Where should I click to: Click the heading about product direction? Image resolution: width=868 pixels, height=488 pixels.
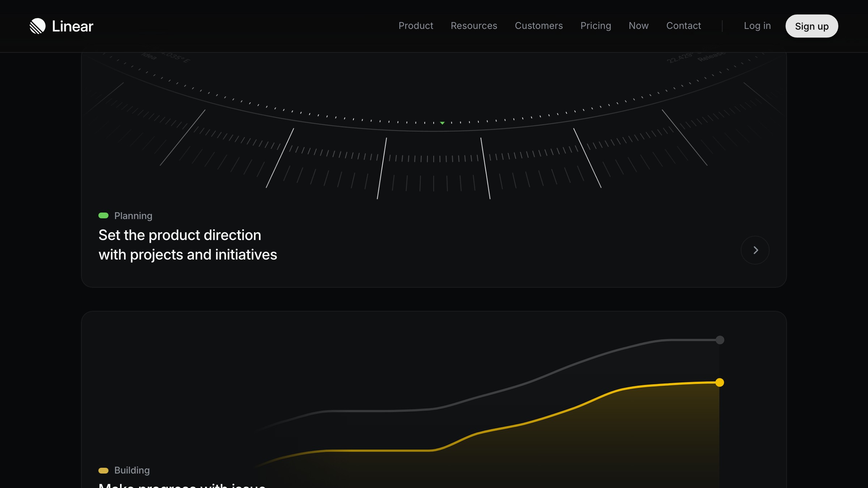[x=188, y=245]
